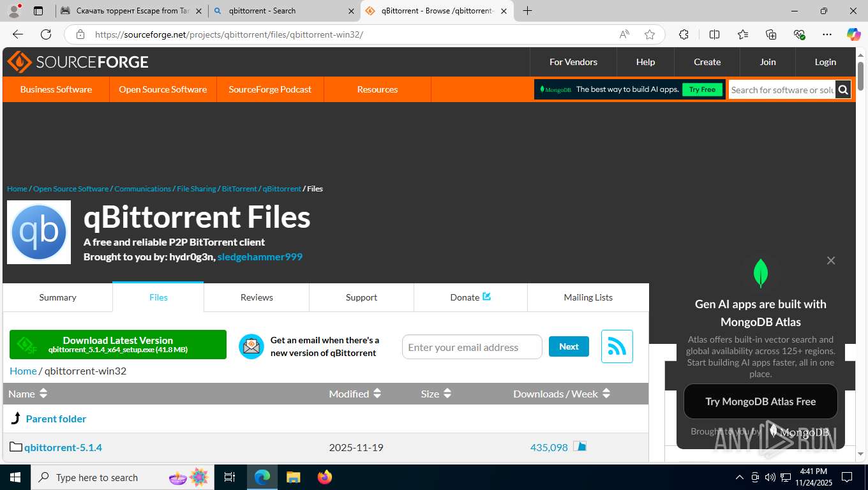Open the new tab plus button

[x=527, y=11]
